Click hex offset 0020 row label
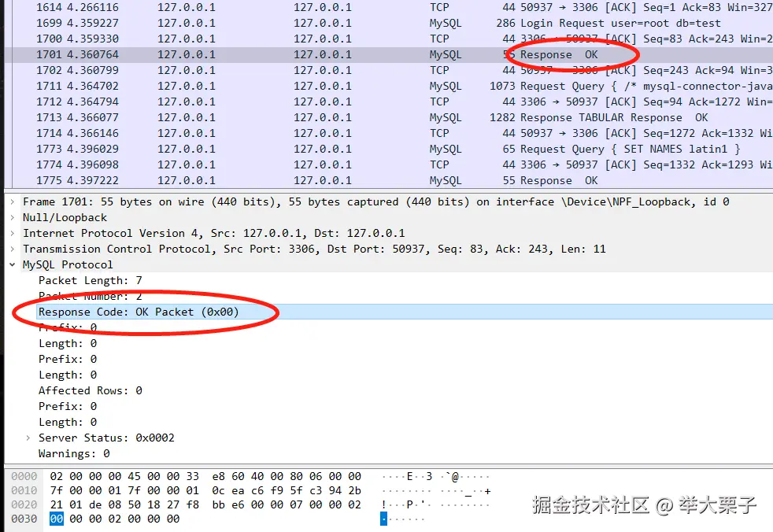Screen dimensions: 773x532 [24, 505]
